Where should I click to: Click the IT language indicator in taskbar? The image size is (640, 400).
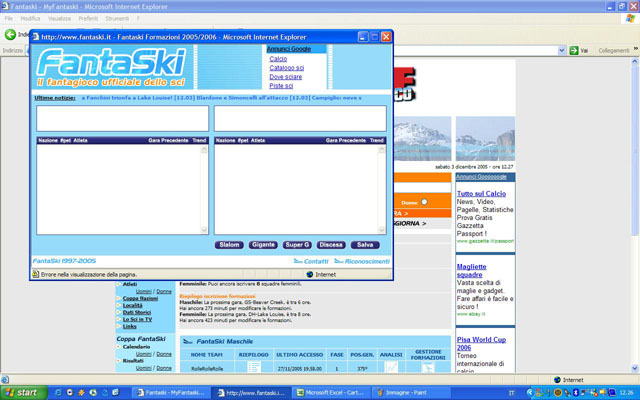(x=511, y=393)
